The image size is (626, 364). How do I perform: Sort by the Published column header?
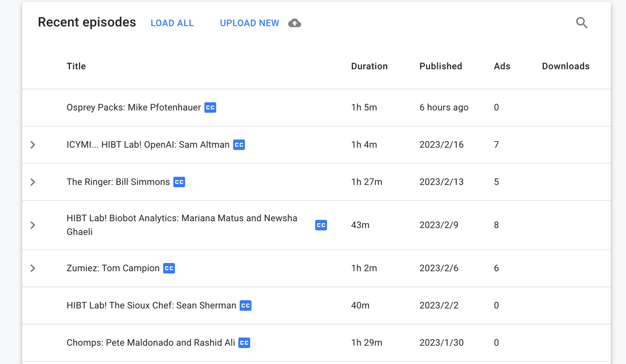(441, 66)
